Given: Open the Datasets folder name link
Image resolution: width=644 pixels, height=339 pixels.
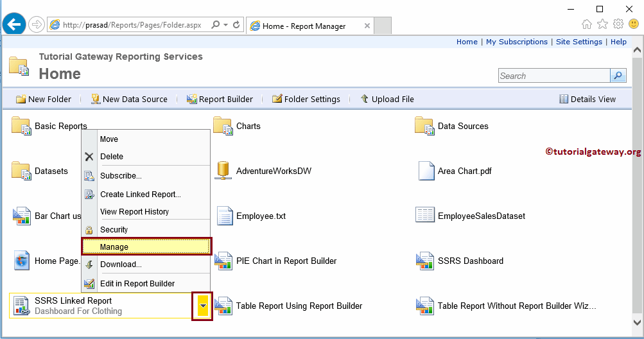Looking at the screenshot, I should 51,171.
